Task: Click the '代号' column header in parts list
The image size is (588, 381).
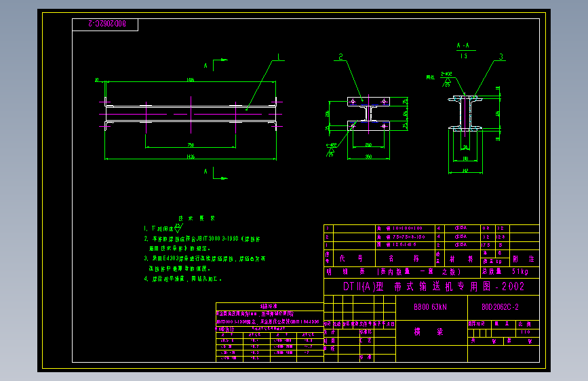Action: (x=351, y=258)
